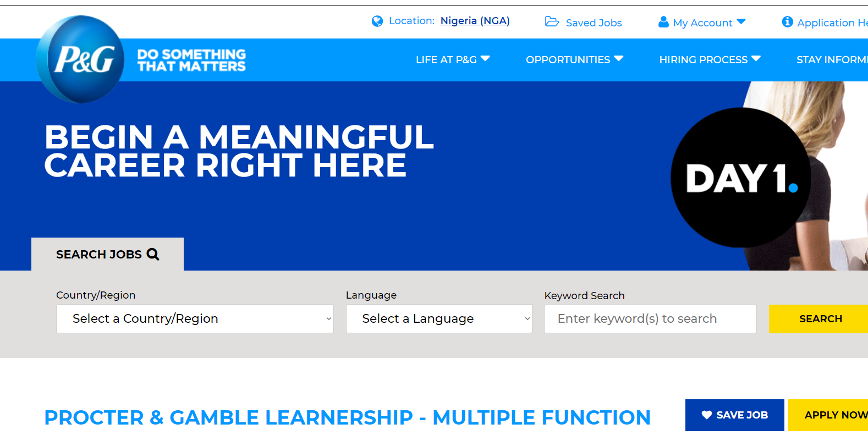
Task: Open the Nigeria (NGA) location link
Action: [475, 21]
